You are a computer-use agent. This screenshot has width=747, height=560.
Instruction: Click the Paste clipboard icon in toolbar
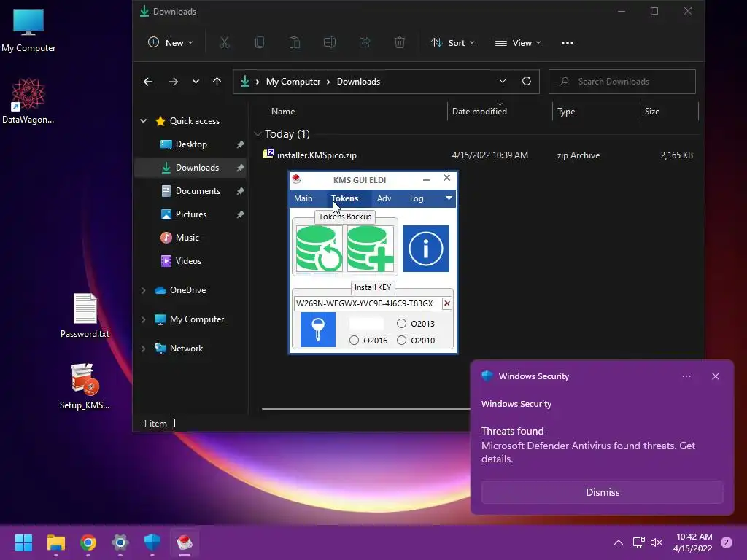[295, 43]
